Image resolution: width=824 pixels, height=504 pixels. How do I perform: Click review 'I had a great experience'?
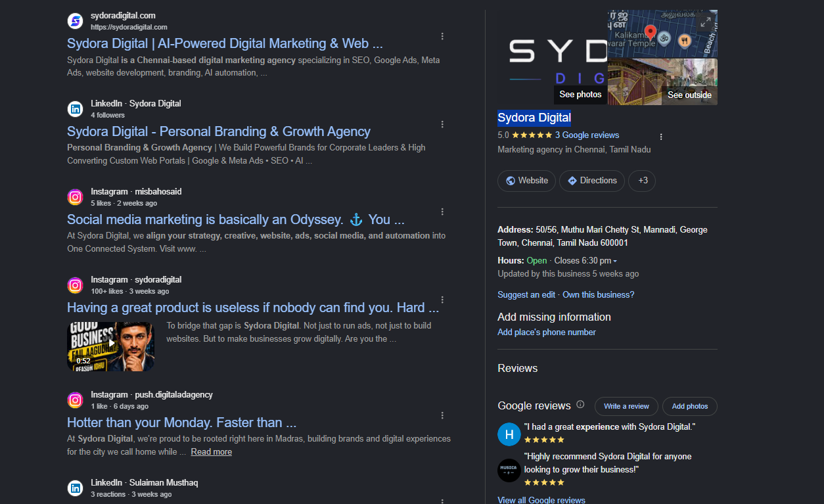pos(610,427)
